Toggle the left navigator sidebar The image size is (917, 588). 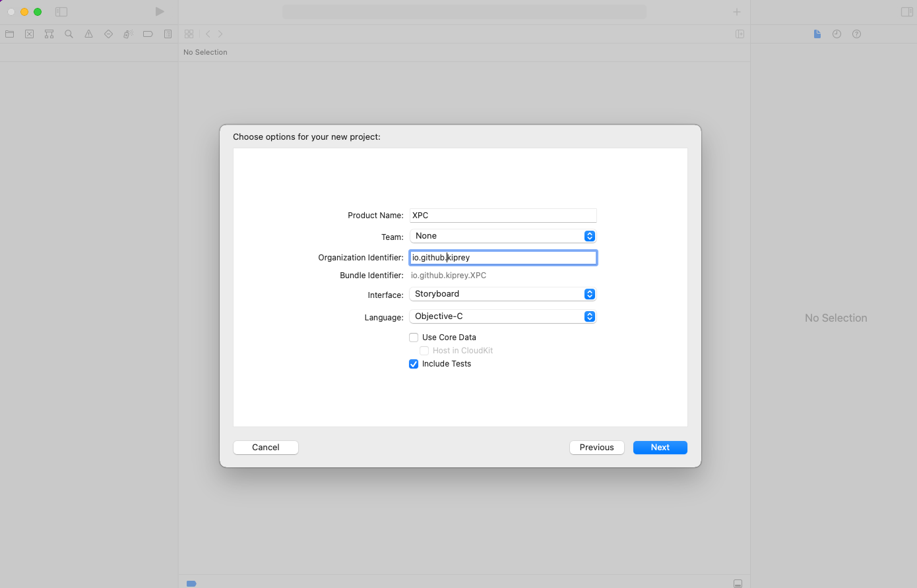point(61,12)
